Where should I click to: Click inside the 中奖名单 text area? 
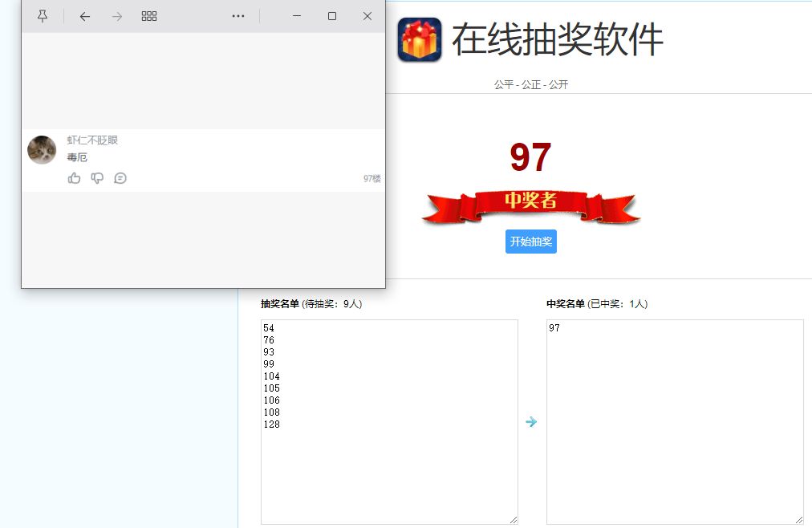(x=675, y=422)
